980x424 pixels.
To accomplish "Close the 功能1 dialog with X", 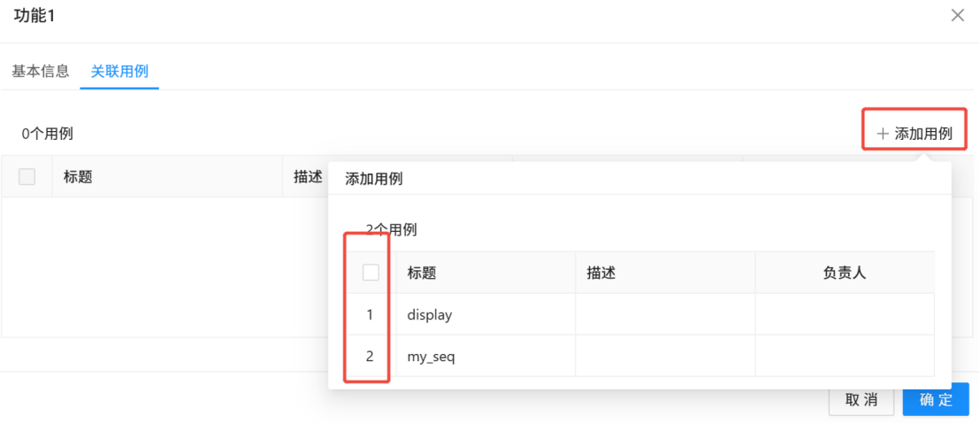I will (x=957, y=16).
